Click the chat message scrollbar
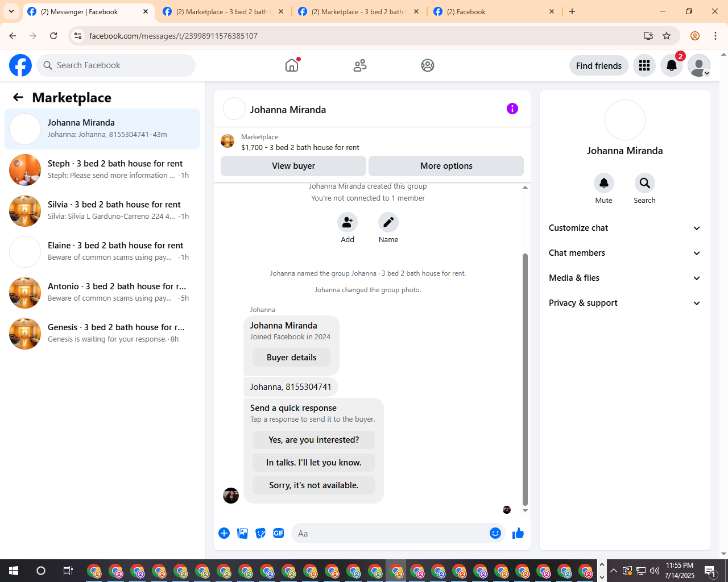Screen dimensions: 728x582 pyautogui.click(x=525, y=380)
